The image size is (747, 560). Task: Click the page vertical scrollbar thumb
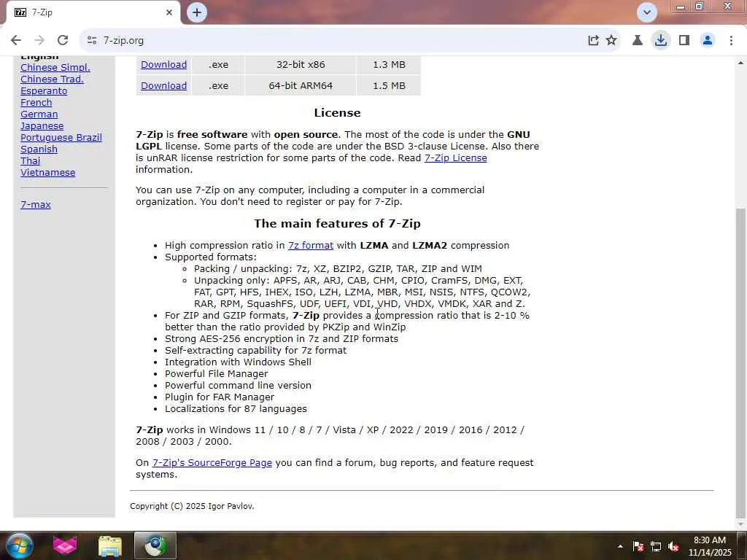(740, 362)
